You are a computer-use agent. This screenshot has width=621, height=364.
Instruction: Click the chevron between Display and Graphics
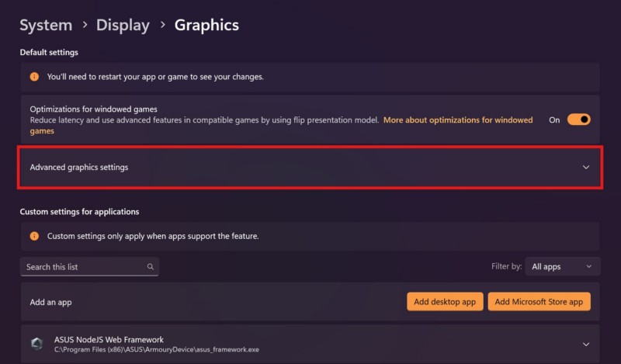click(162, 25)
